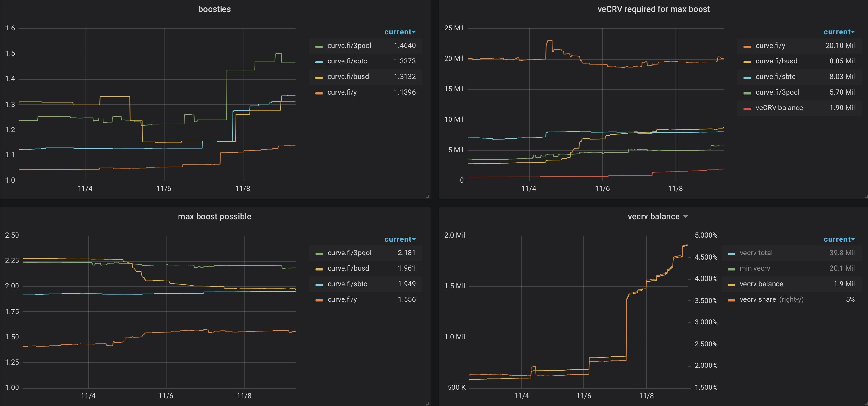868x406 pixels.
Task: Click green swatch next to min vecrv
Action: 731,269
